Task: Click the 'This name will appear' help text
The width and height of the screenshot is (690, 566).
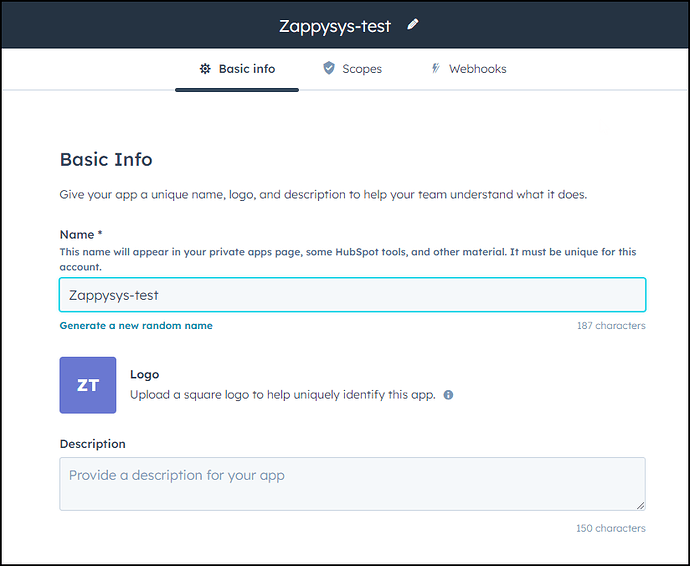Action: (x=348, y=259)
